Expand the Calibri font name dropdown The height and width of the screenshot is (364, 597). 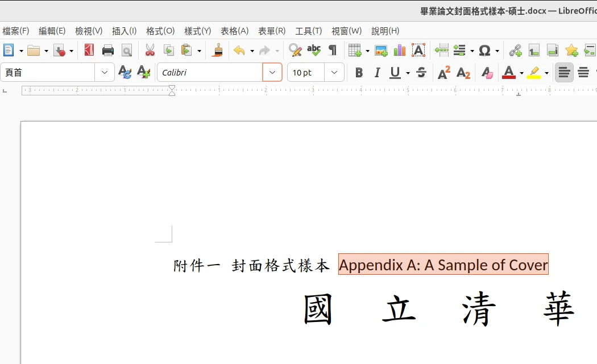tap(272, 72)
